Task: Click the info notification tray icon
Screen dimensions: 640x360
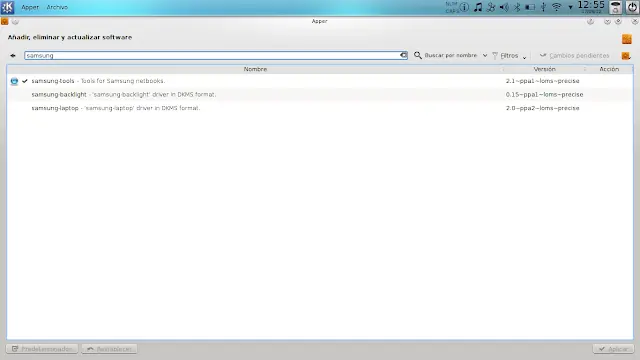Action: pos(464,7)
